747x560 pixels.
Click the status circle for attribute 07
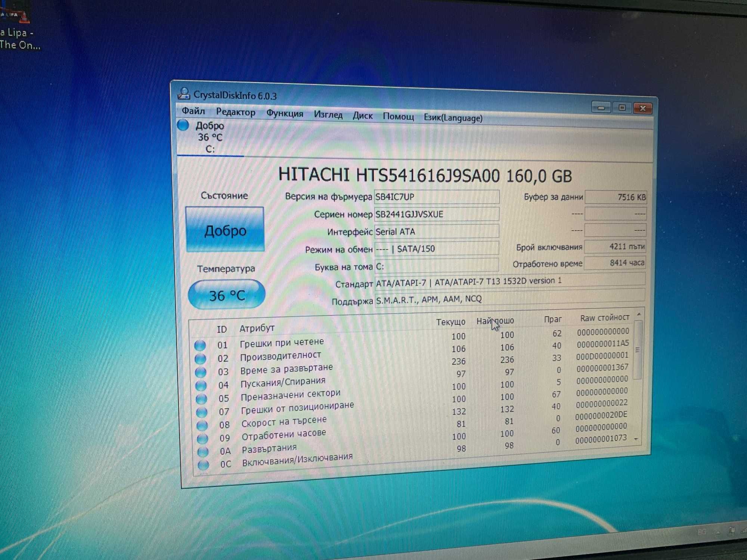202,412
